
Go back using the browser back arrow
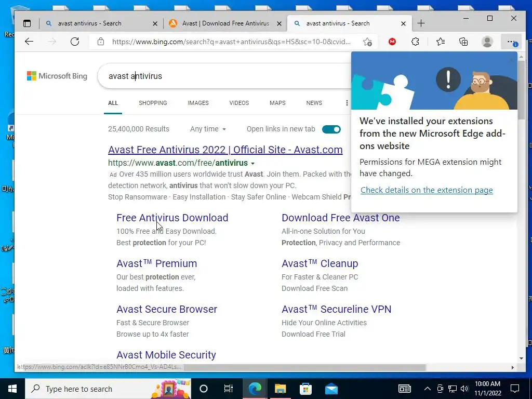pyautogui.click(x=29, y=42)
